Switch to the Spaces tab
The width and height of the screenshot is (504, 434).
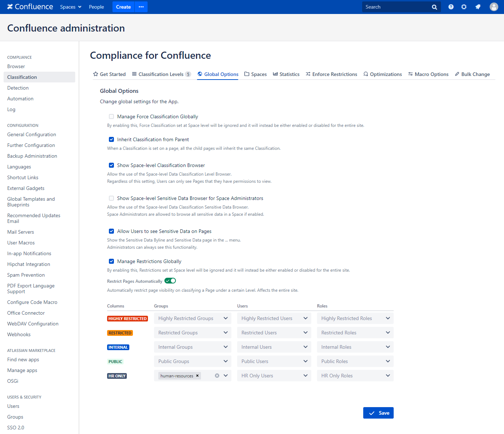tap(255, 74)
